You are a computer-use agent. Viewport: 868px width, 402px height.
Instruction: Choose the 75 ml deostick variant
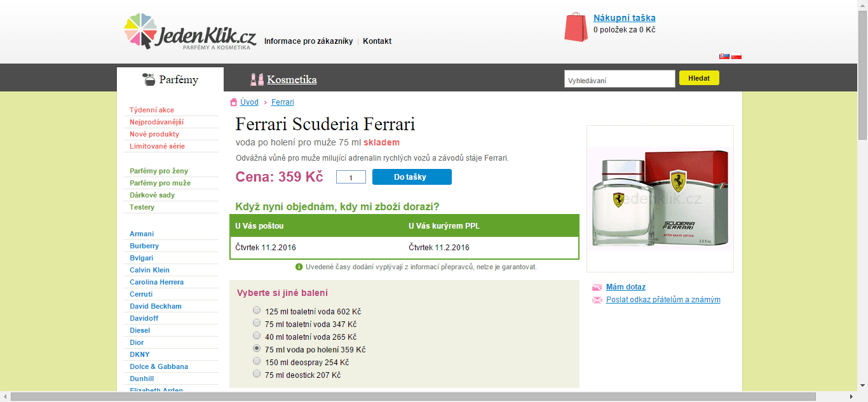256,375
